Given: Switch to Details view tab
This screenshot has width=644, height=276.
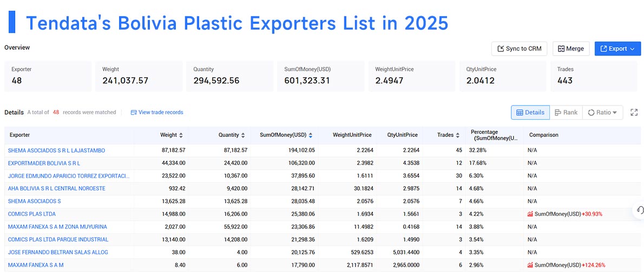Looking at the screenshot, I should point(530,113).
